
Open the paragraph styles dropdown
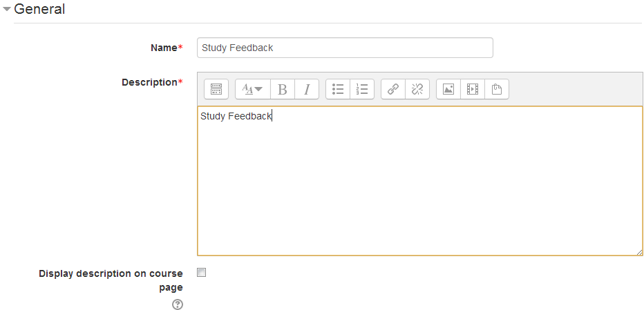pos(252,89)
